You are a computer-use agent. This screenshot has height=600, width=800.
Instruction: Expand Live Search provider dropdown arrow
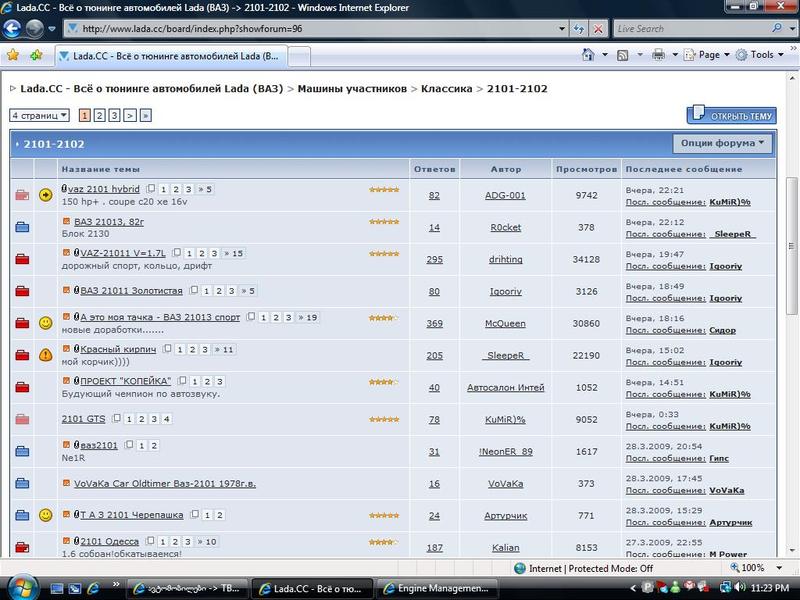coord(792,29)
